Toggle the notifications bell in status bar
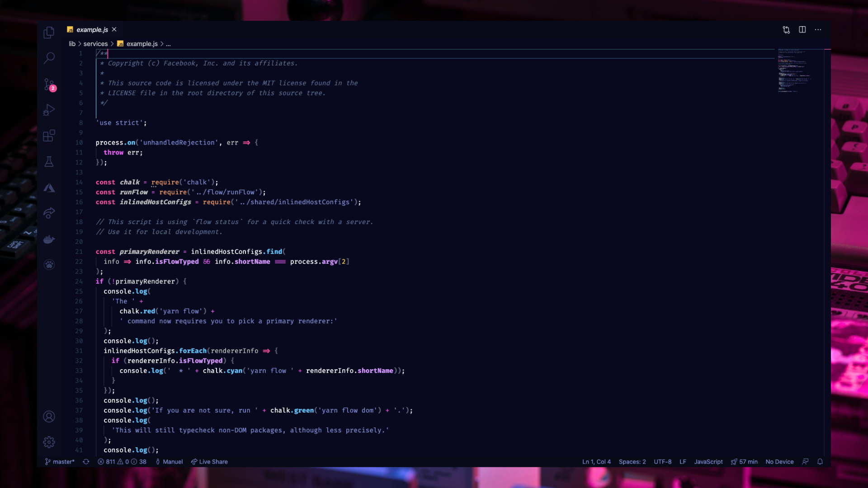The height and width of the screenshot is (488, 868). point(820,462)
